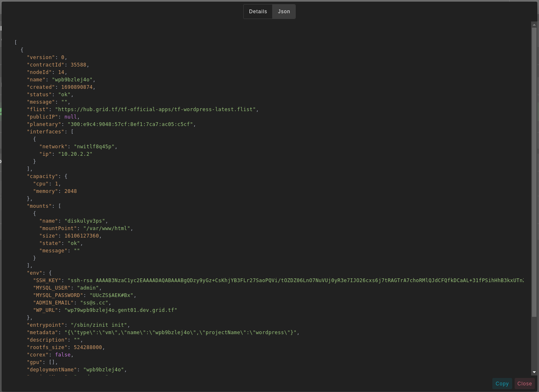Click the WP_URL gent01.dev.grid.tf value
Screen dimensions: 539x392
point(121,310)
